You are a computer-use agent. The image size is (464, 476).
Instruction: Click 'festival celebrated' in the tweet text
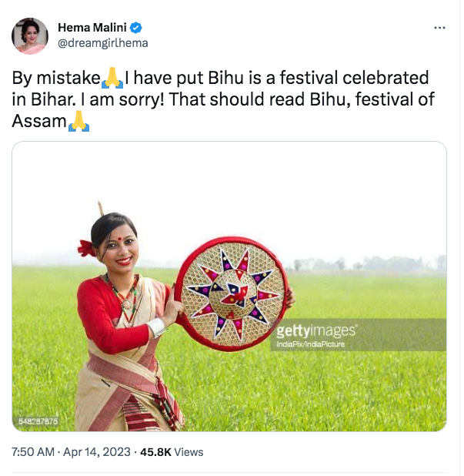click(x=354, y=78)
